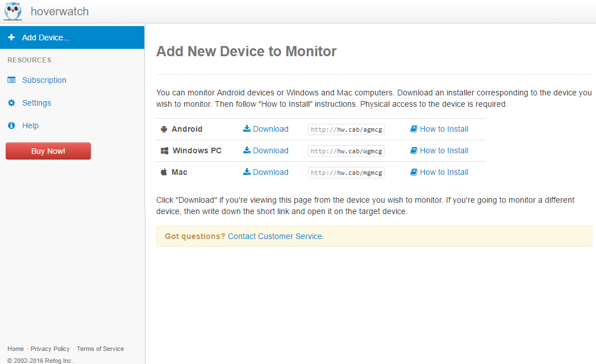Select the hw.cab/mgmcg short link field
596x364 pixels.
[346, 173]
